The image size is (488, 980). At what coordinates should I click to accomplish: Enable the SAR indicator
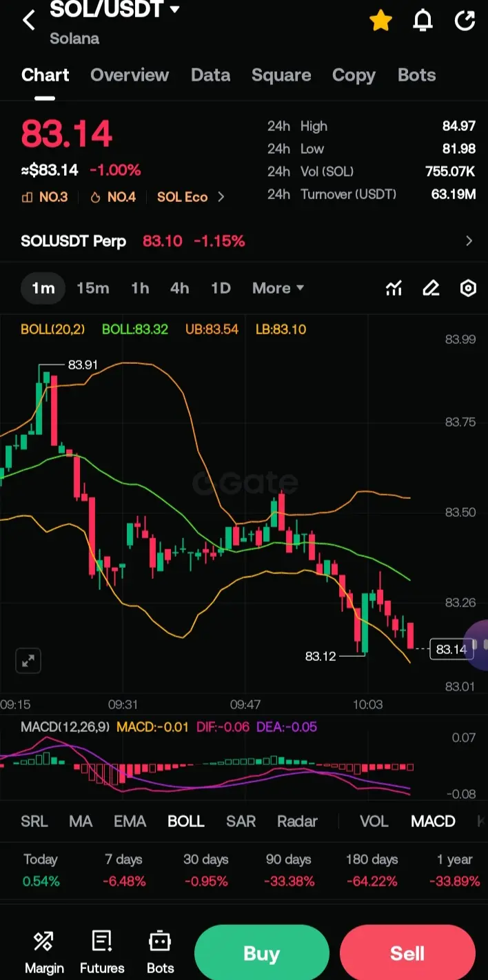pos(241,821)
